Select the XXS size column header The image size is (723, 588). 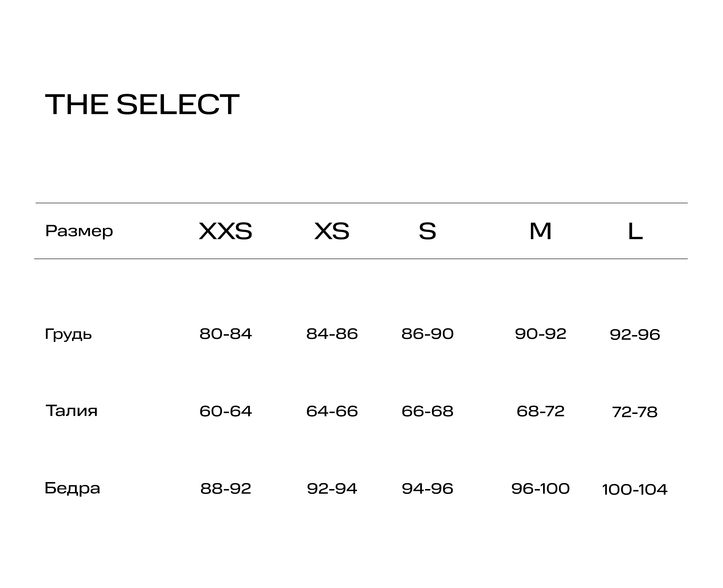click(x=226, y=231)
